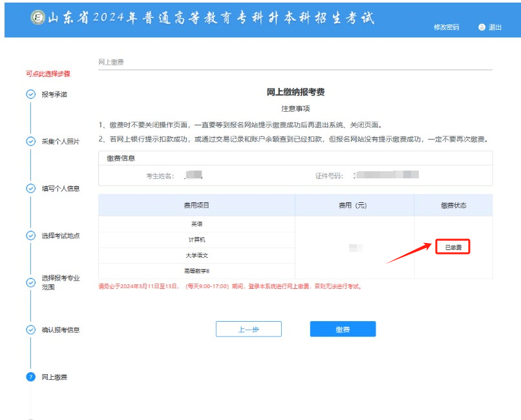Select the 英语 row in the fee table
The width and height of the screenshot is (521, 420).
197,224
